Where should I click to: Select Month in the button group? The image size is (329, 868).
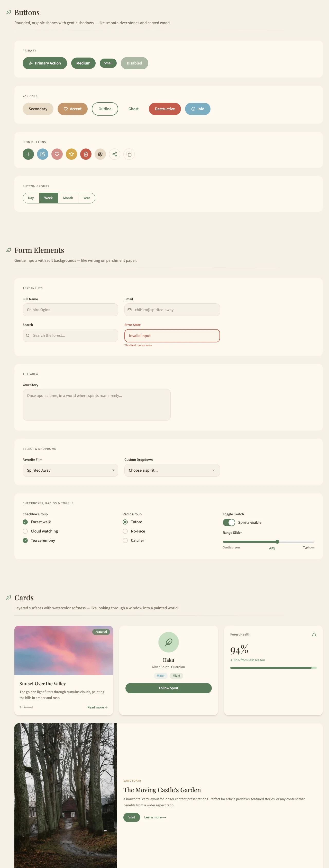[x=68, y=198]
